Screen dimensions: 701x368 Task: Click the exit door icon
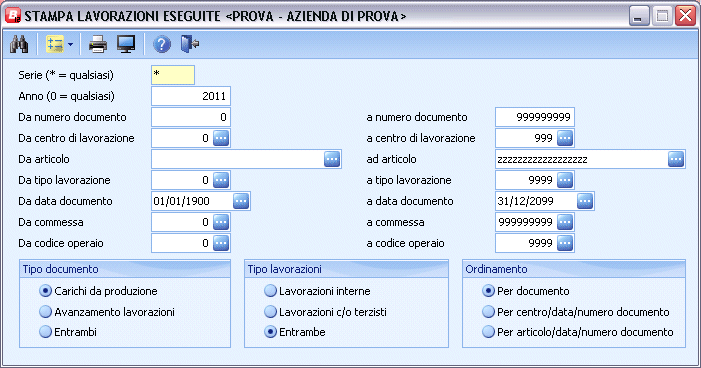(190, 44)
